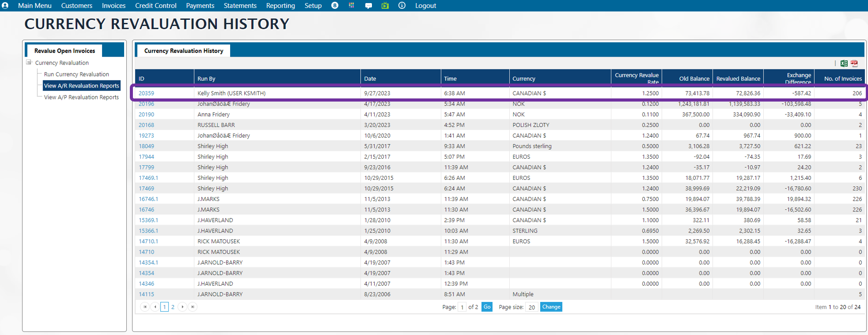Open the Reporting menu

(x=280, y=6)
